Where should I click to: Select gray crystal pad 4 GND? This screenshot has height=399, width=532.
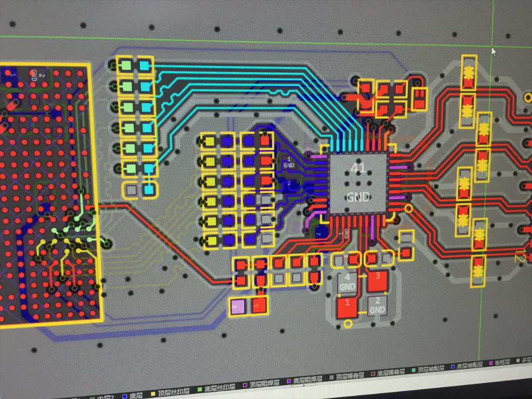tap(347, 283)
